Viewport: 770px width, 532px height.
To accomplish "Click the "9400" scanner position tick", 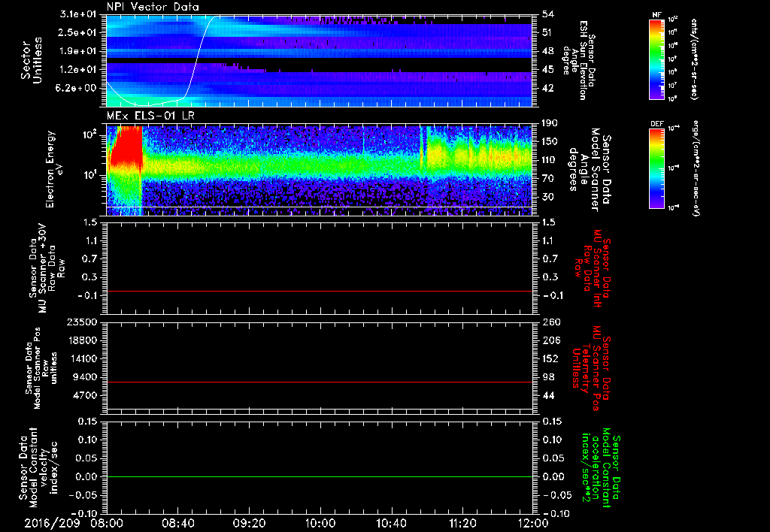I will [87, 377].
